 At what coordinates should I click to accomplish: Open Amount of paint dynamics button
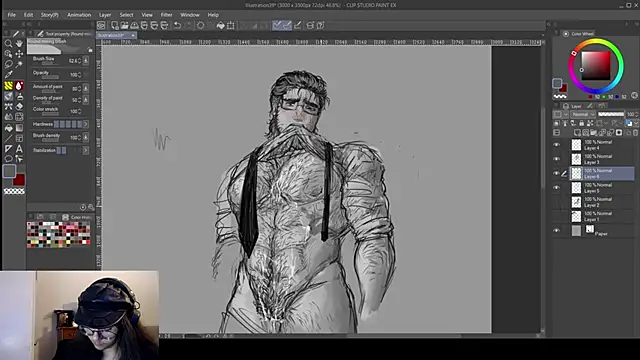[86, 88]
